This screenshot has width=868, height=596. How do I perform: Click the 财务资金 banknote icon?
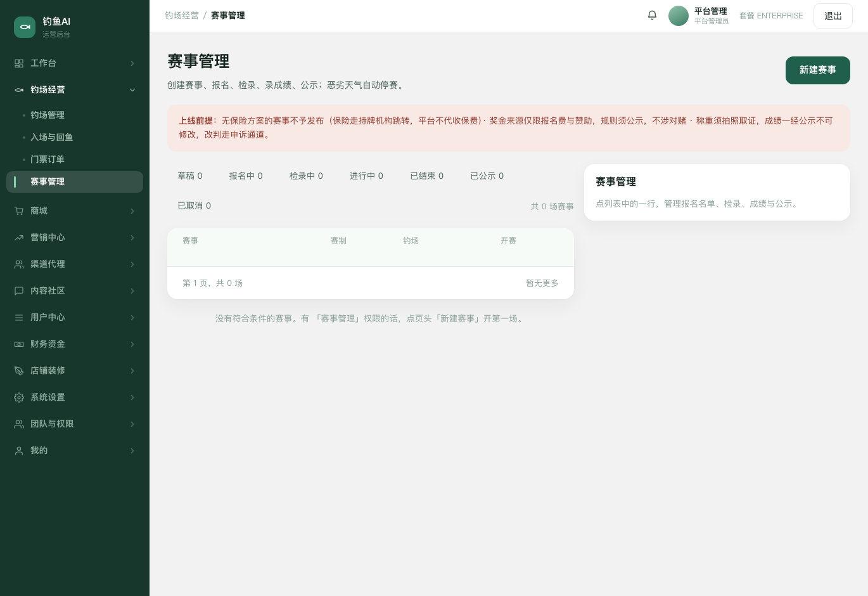pos(19,344)
